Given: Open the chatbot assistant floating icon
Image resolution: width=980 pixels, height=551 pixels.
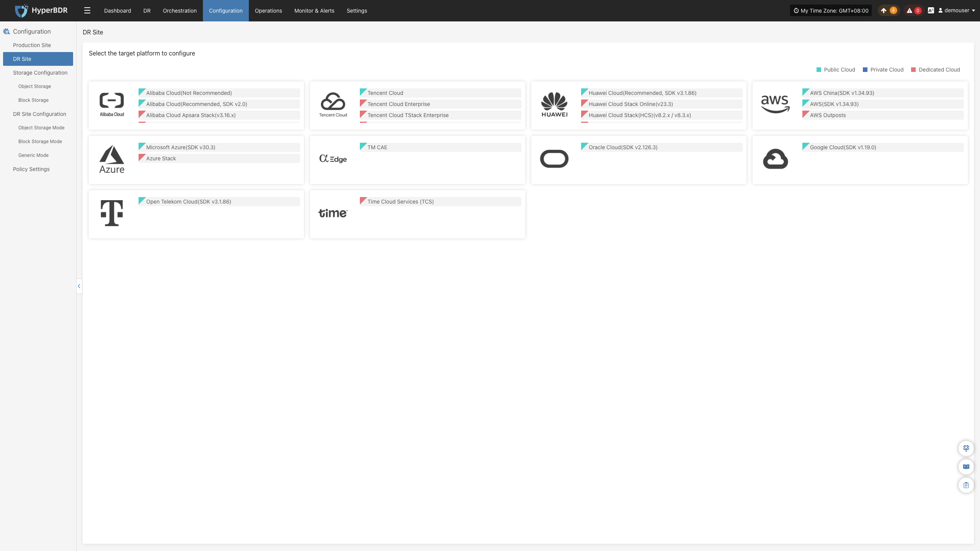Looking at the screenshot, I should click(x=966, y=448).
